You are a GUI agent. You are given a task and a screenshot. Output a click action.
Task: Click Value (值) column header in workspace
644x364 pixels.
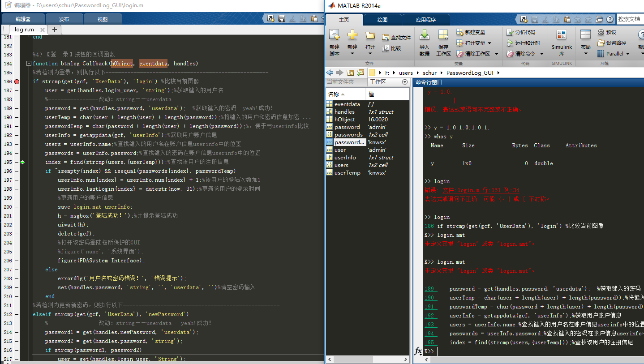coord(387,94)
